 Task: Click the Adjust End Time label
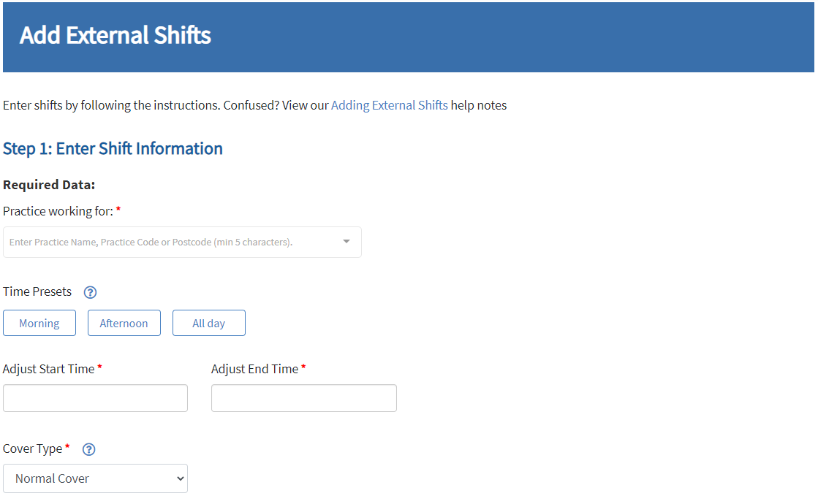click(x=254, y=370)
